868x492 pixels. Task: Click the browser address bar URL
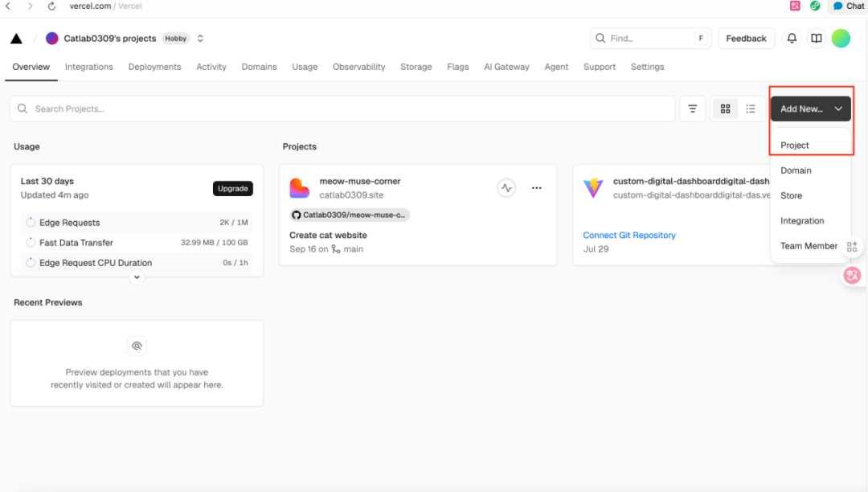(106, 6)
